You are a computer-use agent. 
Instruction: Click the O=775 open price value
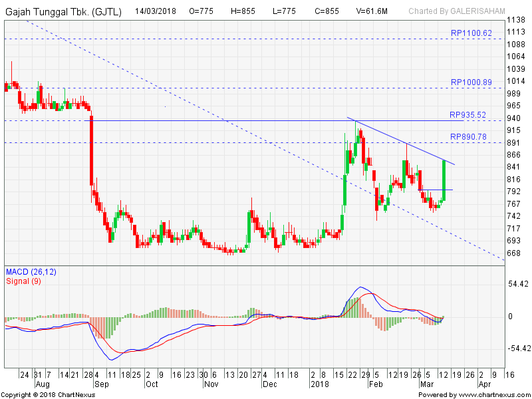[202, 11]
